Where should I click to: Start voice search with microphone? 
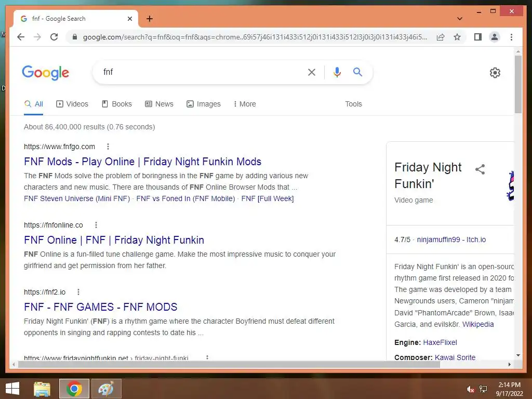337,72
